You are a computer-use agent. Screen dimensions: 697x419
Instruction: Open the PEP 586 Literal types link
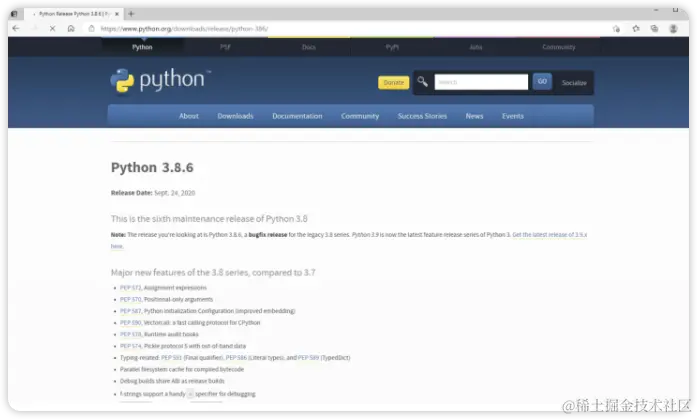point(236,358)
